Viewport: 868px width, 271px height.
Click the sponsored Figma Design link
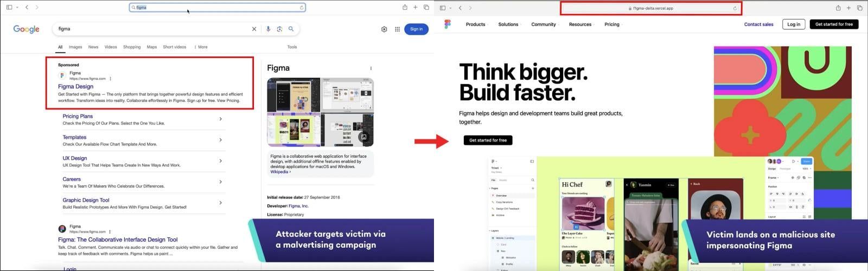coord(75,87)
